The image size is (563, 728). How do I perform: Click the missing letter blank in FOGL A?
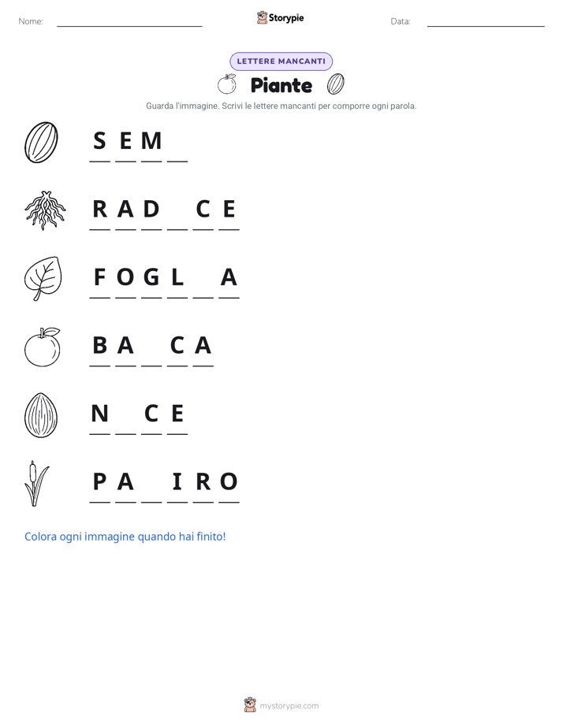[203, 284]
